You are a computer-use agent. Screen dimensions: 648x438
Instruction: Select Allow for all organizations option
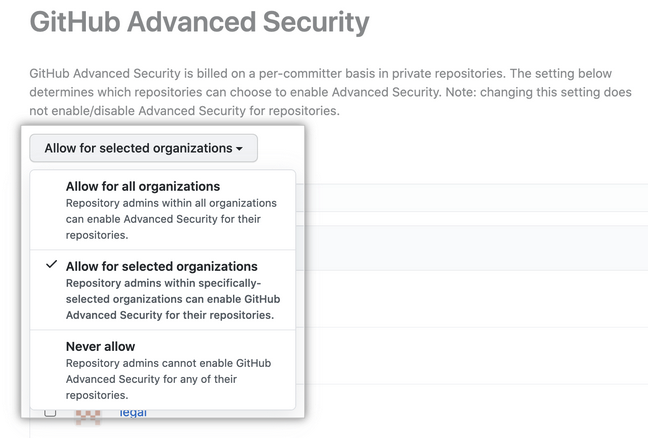[143, 187]
